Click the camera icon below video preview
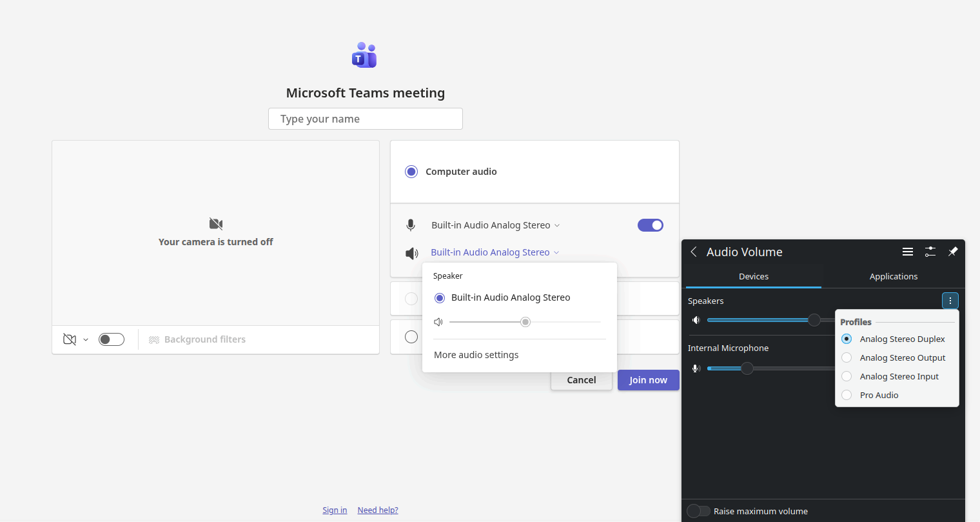980x522 pixels. pyautogui.click(x=70, y=339)
